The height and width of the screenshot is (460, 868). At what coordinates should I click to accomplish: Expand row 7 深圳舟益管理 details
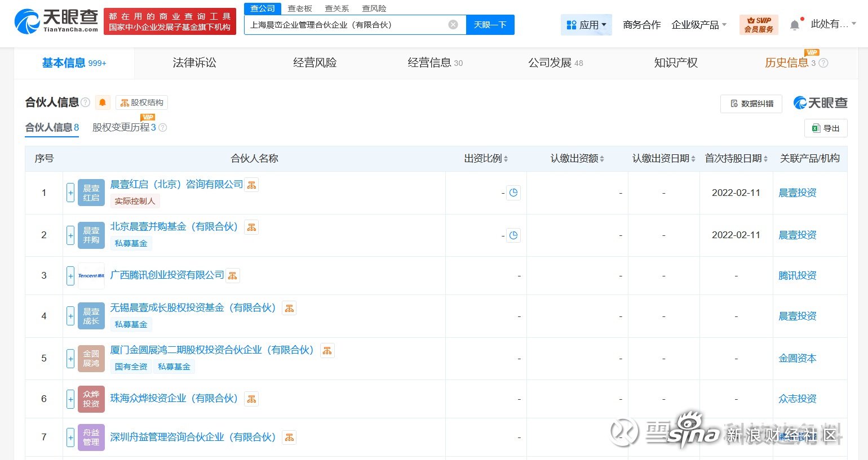pyautogui.click(x=70, y=437)
